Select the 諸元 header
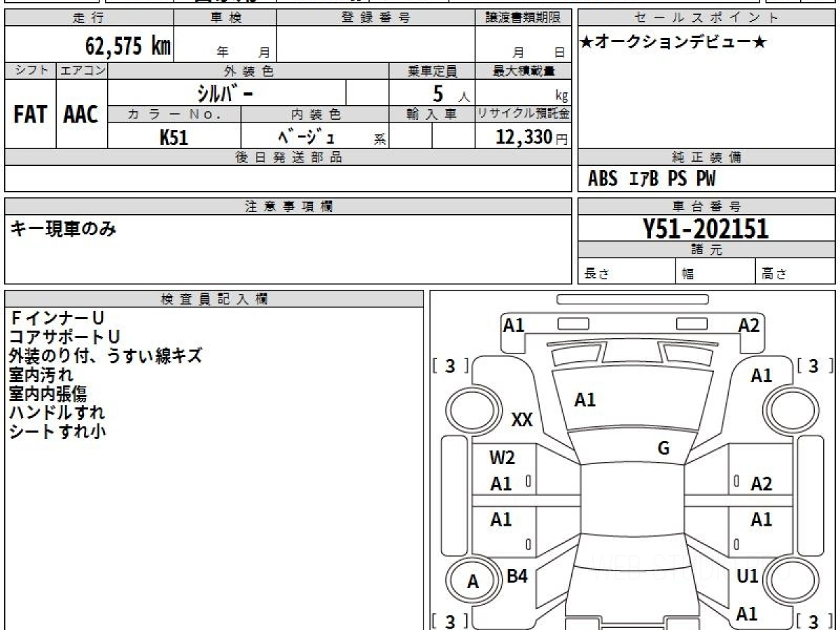Viewport: 840px width, 630px height. pyautogui.click(x=707, y=249)
